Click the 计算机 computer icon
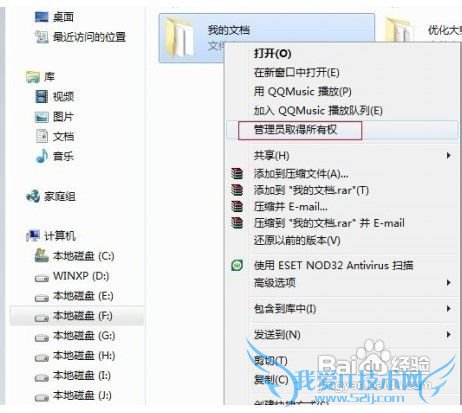Viewport: 462px width, 413px height. 33,236
